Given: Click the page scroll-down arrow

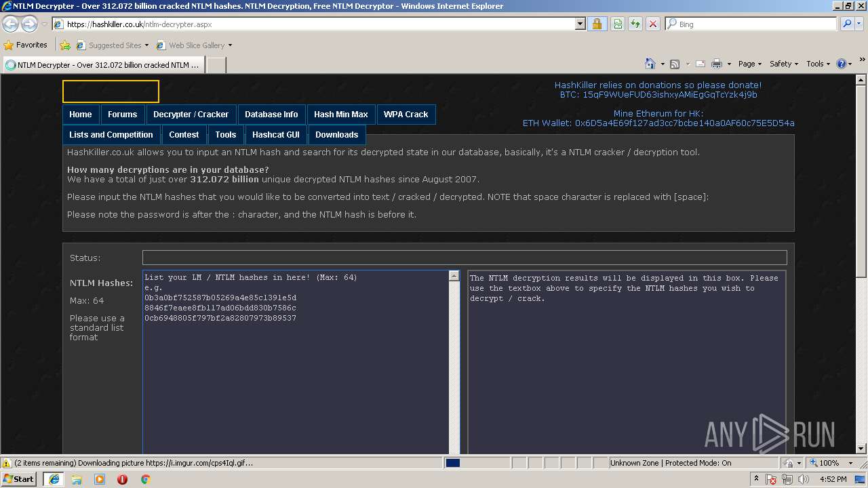Looking at the screenshot, I should click(x=861, y=449).
